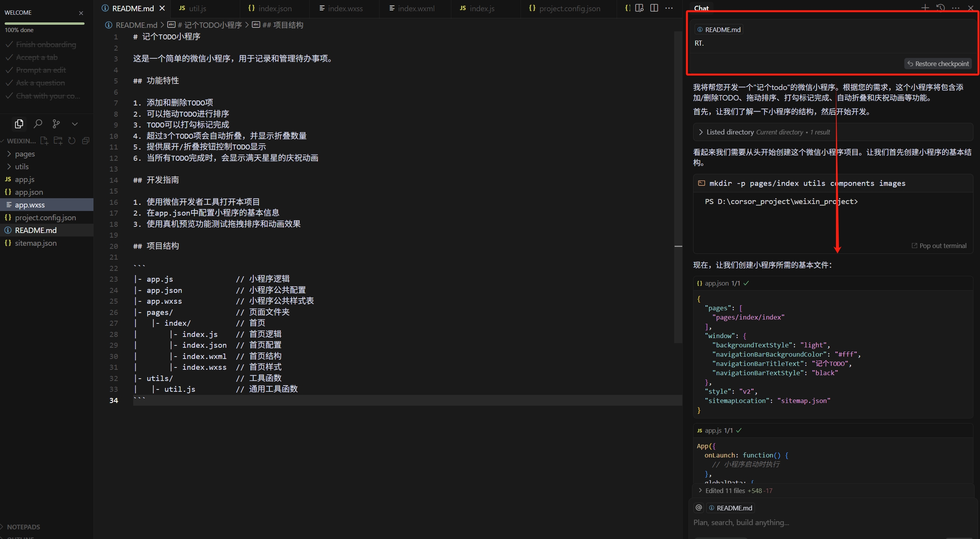This screenshot has height=539, width=980.
Task: Click the app.js file icon in chat
Action: click(x=700, y=430)
